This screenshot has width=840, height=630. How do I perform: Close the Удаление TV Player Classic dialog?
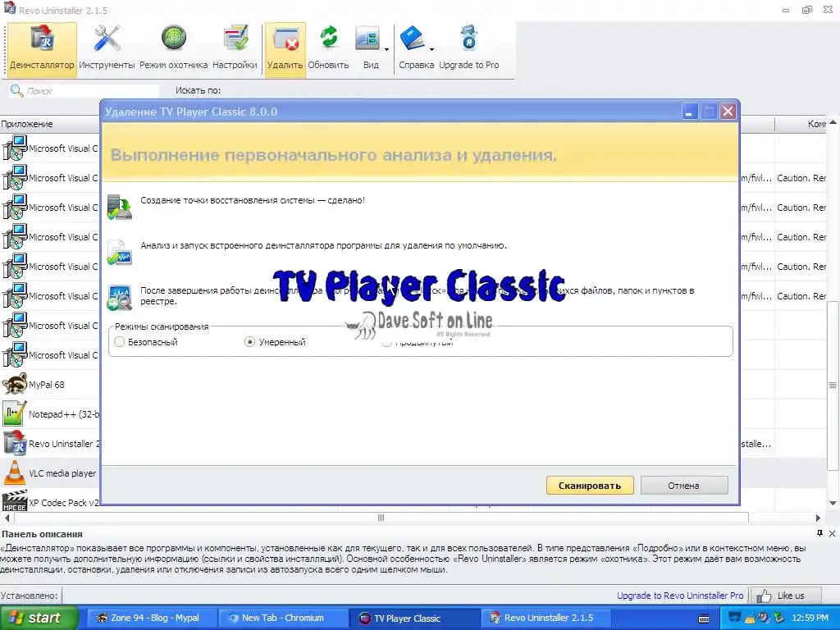tap(728, 112)
